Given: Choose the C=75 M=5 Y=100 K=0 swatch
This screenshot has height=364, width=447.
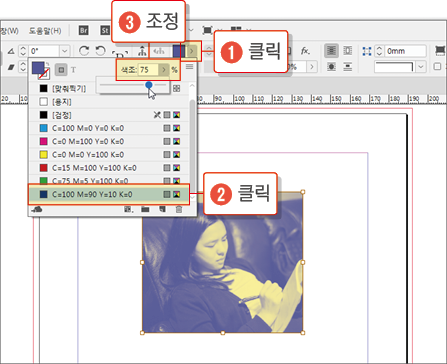Looking at the screenshot, I should (109, 180).
